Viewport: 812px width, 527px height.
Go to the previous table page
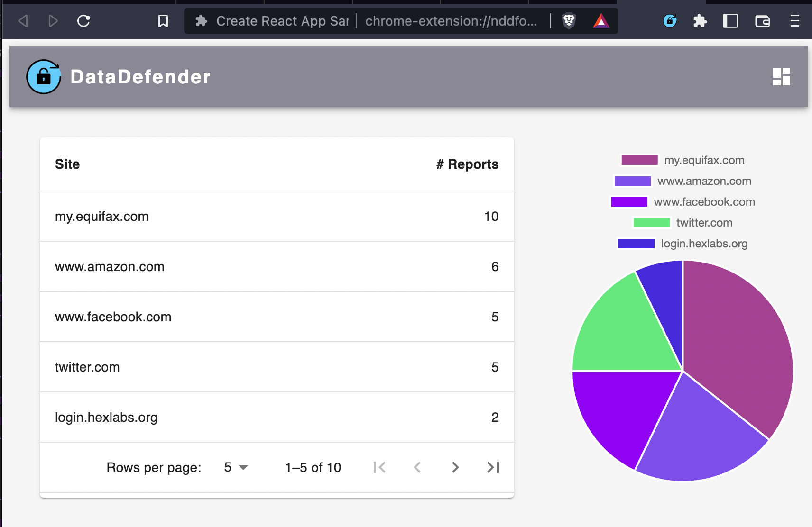click(417, 467)
